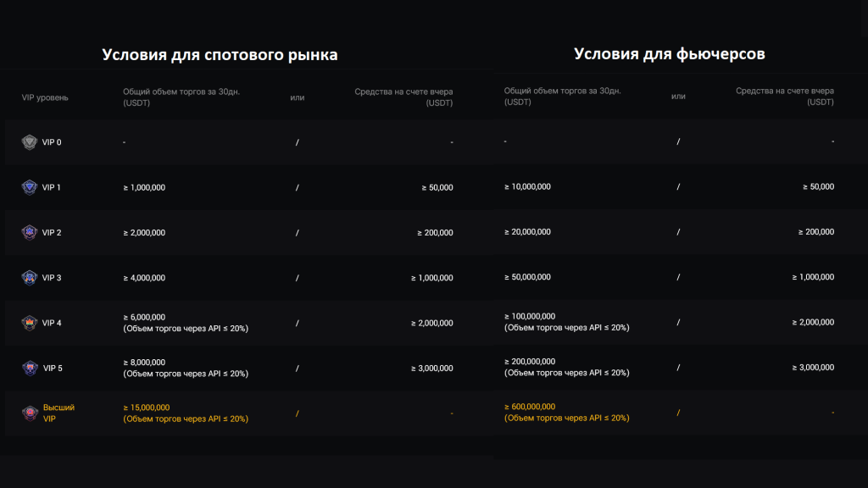Select the spot ≥ 1,000,000 volume value
The image size is (868, 488).
pos(144,187)
